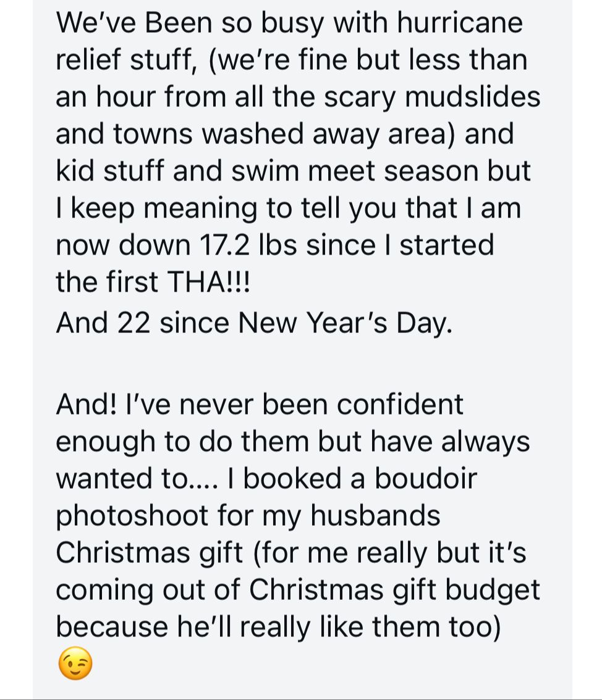Screen dimensions: 602x700
Task: Click the word "husbands"
Action: [375, 515]
